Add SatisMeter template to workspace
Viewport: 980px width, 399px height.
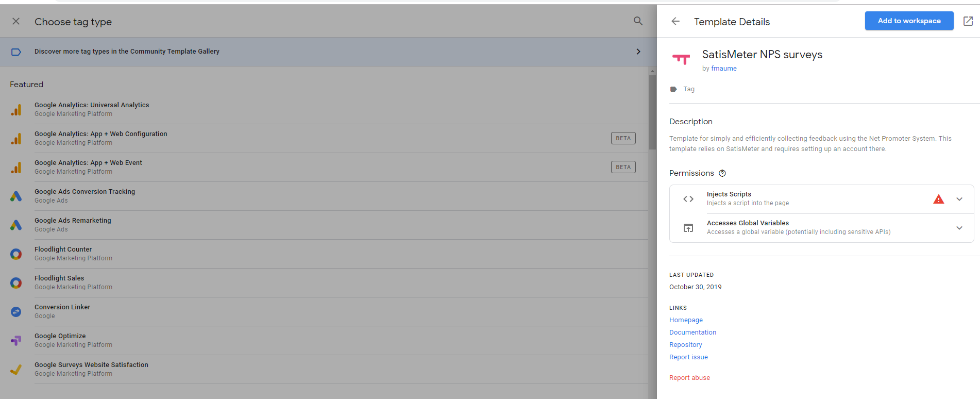(909, 21)
